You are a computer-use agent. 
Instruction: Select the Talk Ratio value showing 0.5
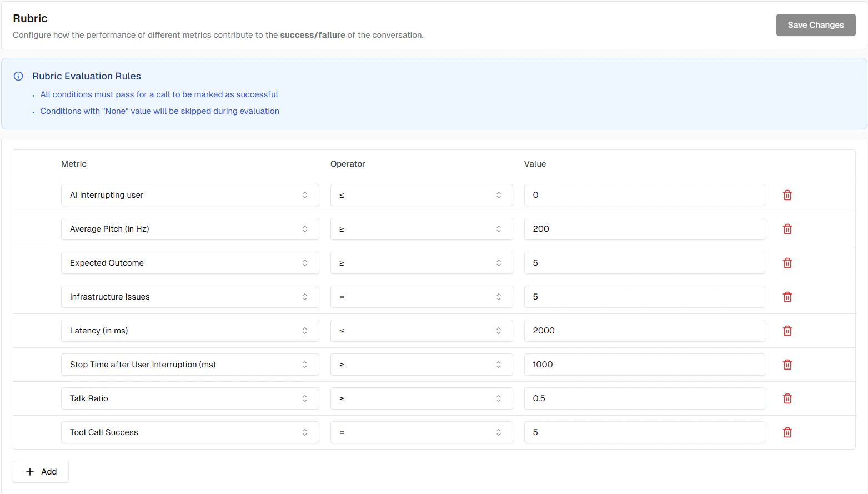tap(644, 398)
